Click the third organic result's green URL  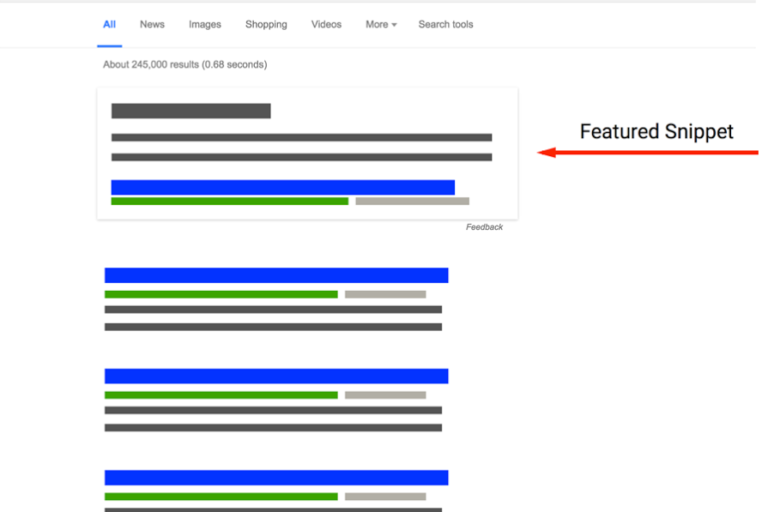point(221,496)
